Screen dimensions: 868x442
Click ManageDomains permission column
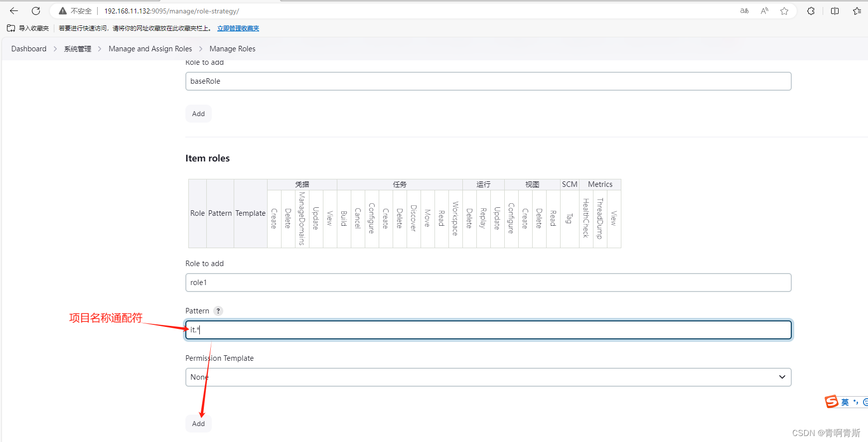click(x=302, y=219)
